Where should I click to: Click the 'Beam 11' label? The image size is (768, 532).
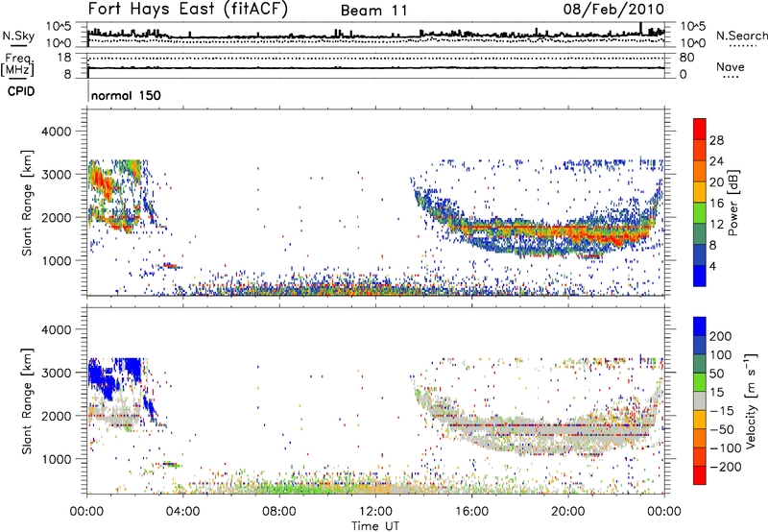[373, 11]
